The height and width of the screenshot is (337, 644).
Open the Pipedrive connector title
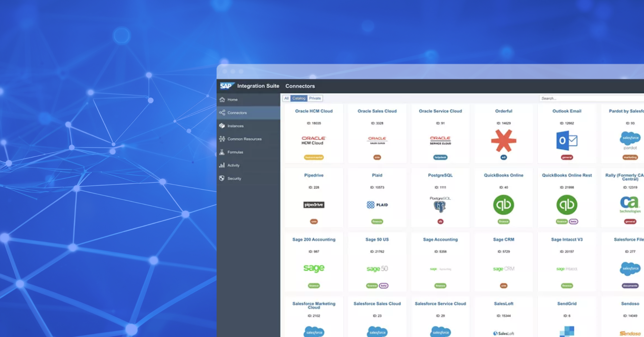(314, 175)
